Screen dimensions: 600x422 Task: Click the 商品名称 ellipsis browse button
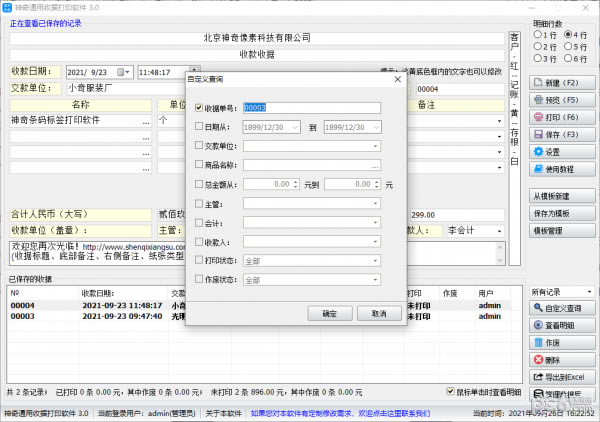375,165
